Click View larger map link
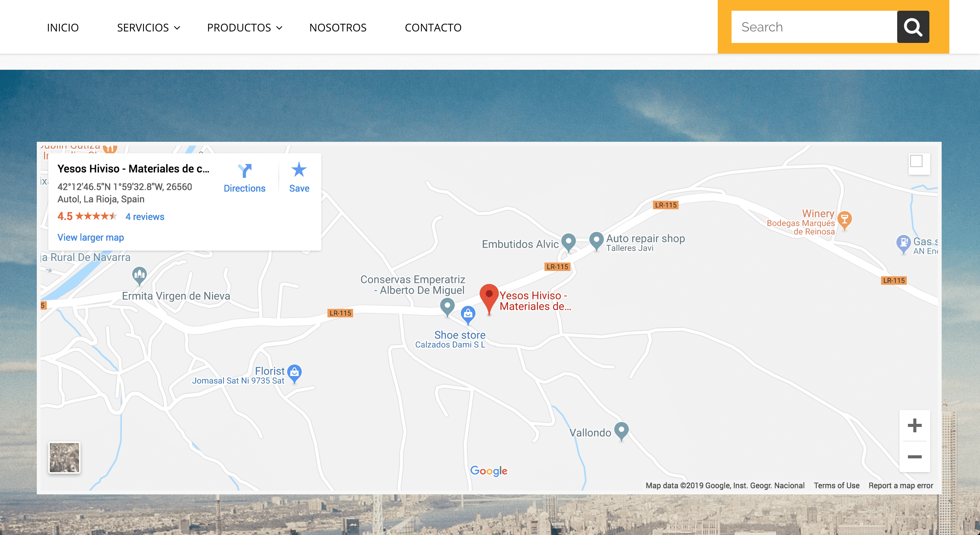Screen dimensions: 980x535 point(90,237)
